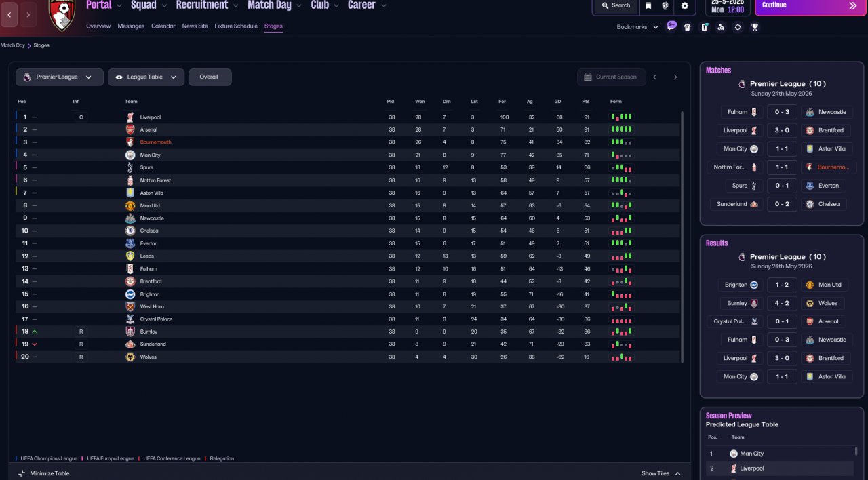Click the Brighton crest in Results panel
Viewport: 868px width, 480px height.
click(x=753, y=285)
